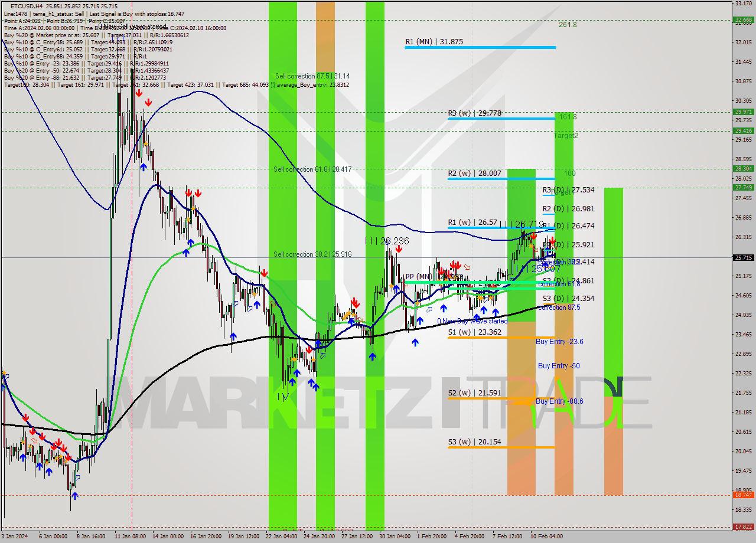Click the Target2 label
The height and width of the screenshot is (543, 756).
pyautogui.click(x=566, y=136)
